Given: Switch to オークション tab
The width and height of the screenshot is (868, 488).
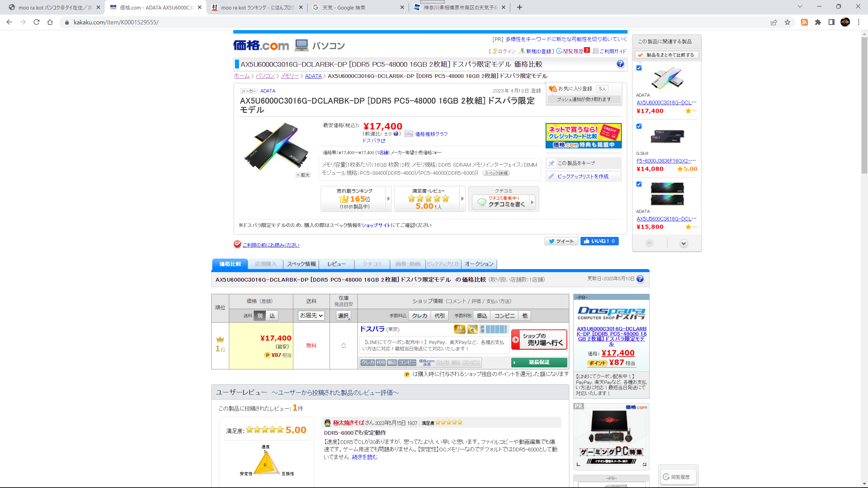Looking at the screenshot, I should (x=479, y=264).
